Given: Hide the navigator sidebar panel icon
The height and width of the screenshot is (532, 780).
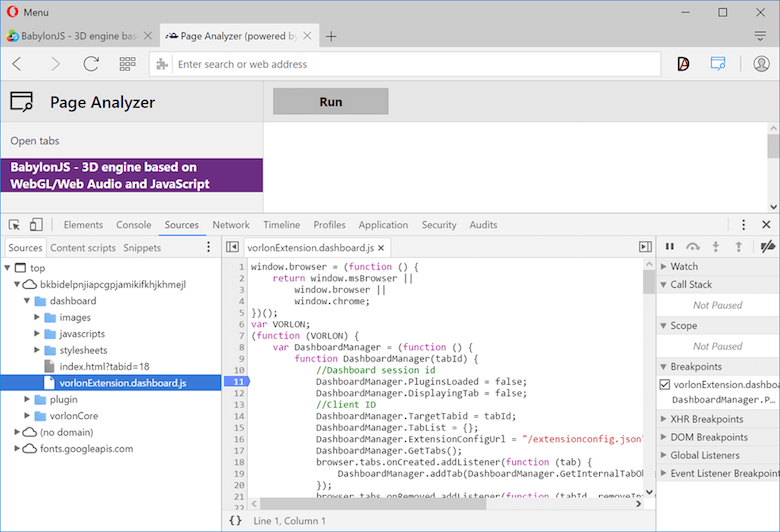Looking at the screenshot, I should tap(232, 247).
